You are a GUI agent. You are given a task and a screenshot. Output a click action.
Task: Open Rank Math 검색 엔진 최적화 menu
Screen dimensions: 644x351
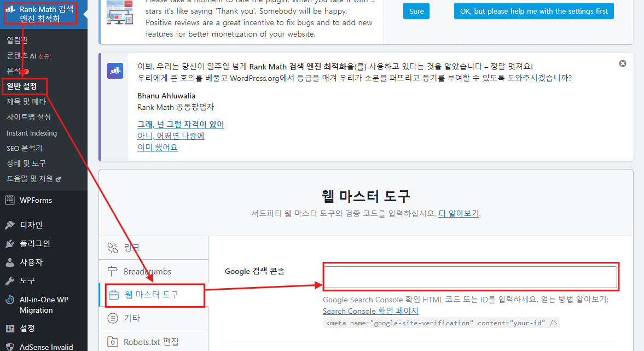(x=44, y=14)
